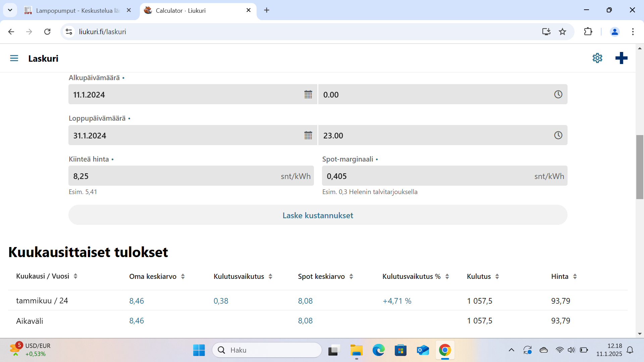Open calendar picker for Alkupäivämäärä
Screen dimensions: 644x362
(x=308, y=95)
